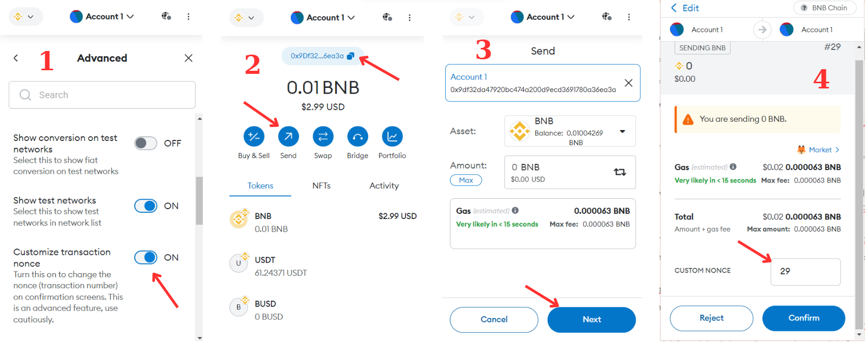Click the Send arrow icon
868x348 pixels.
click(288, 136)
